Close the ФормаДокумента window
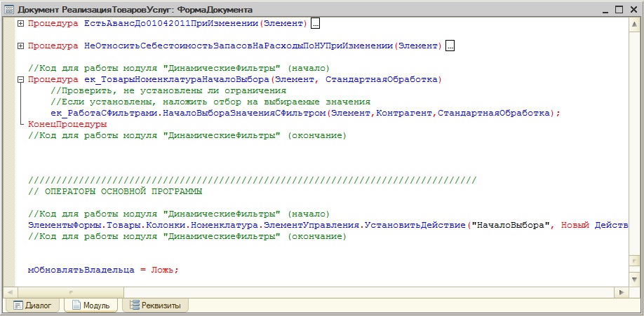The image size is (644, 316). [x=633, y=9]
